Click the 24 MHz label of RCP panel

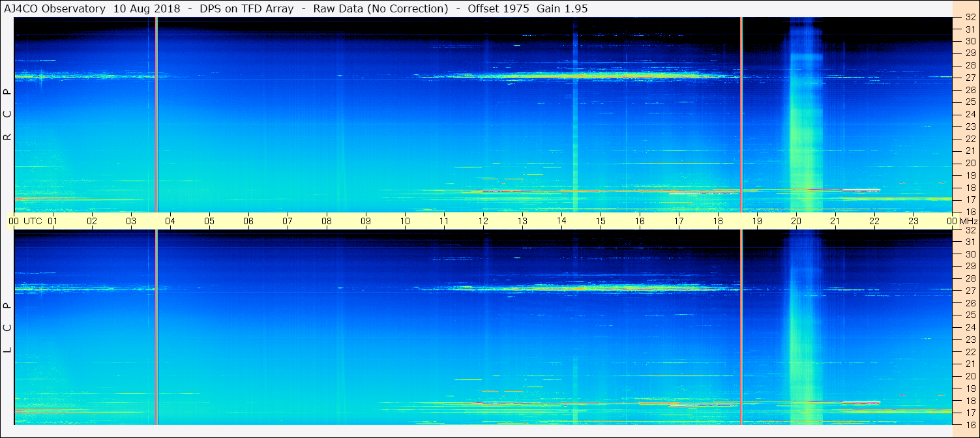pos(970,115)
